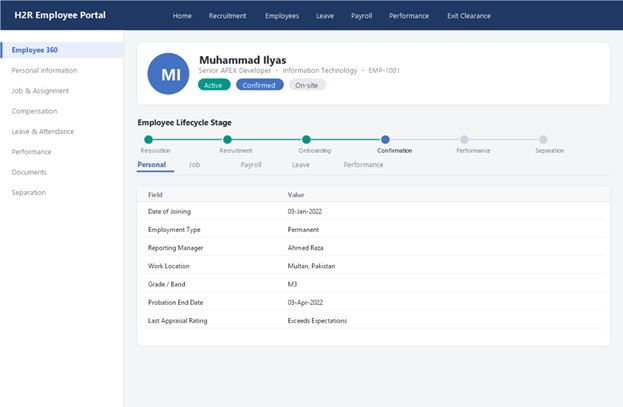Open Performance in the left sidebar
Image resolution: width=623 pixels, height=407 pixels.
(x=31, y=152)
